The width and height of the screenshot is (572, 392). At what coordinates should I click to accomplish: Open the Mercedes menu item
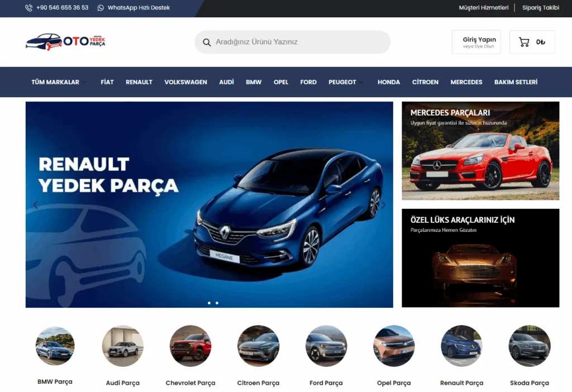coord(466,82)
